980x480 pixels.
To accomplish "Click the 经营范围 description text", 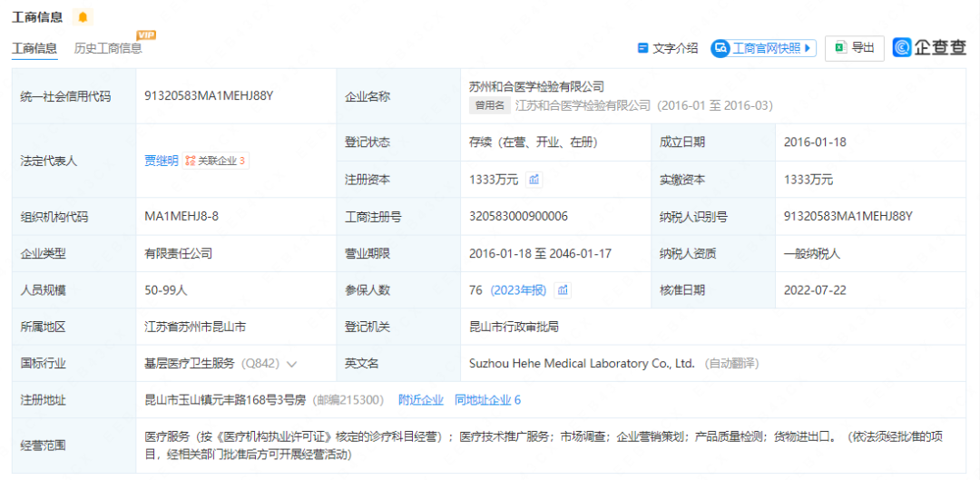I will 543,446.
